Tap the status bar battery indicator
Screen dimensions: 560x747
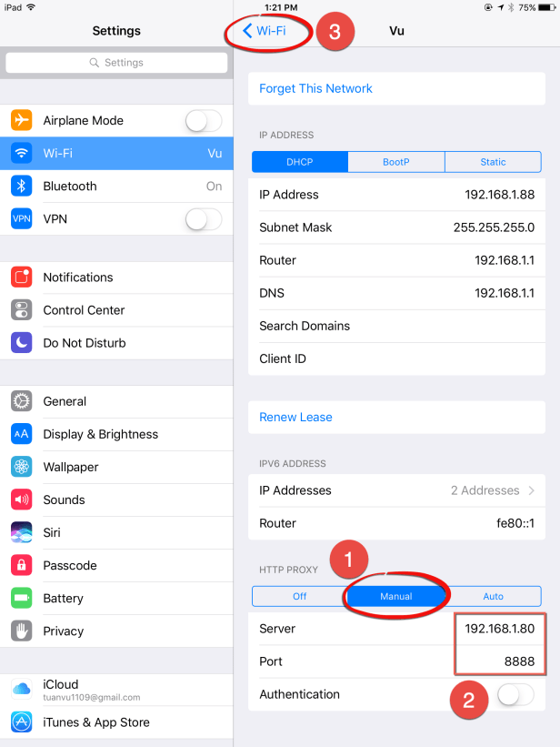pos(546,7)
